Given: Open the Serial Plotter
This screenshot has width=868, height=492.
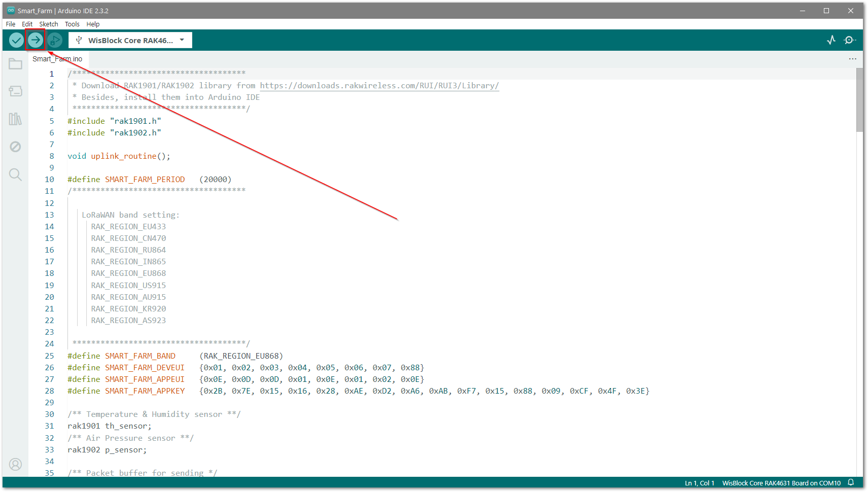Looking at the screenshot, I should click(x=831, y=40).
